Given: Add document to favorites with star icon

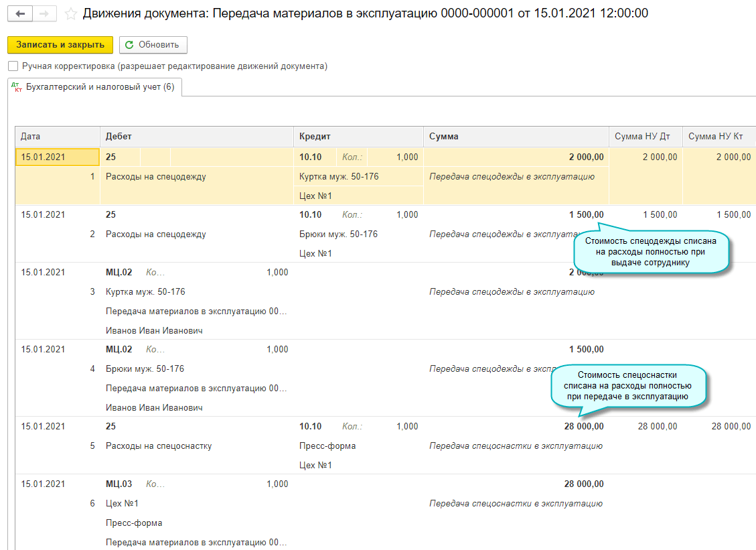Looking at the screenshot, I should (x=70, y=13).
